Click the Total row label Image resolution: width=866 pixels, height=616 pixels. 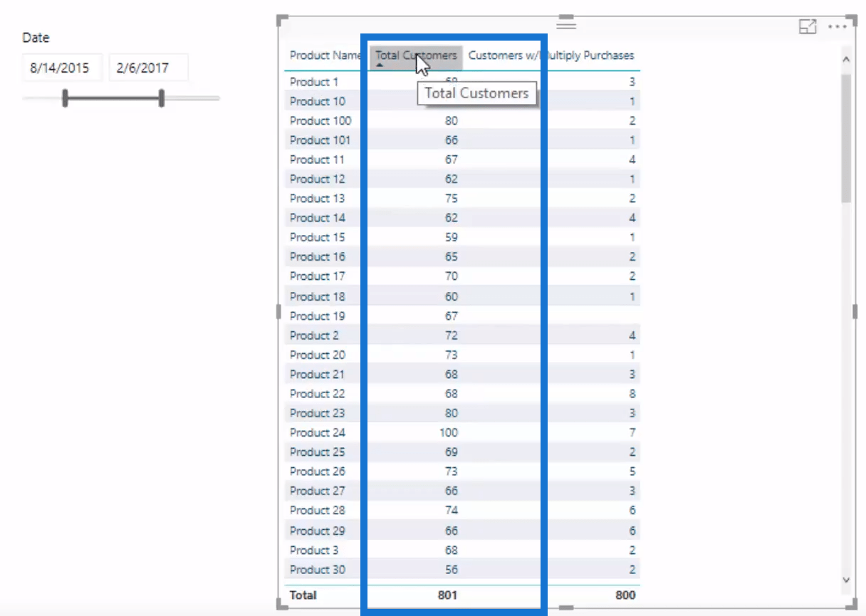point(303,595)
